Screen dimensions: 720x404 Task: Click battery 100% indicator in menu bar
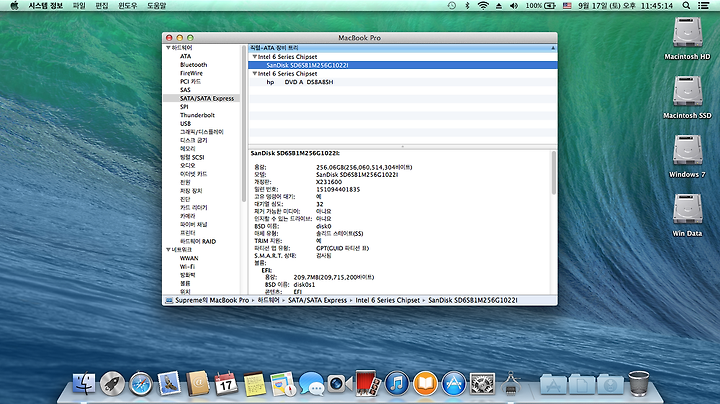[x=540, y=6]
